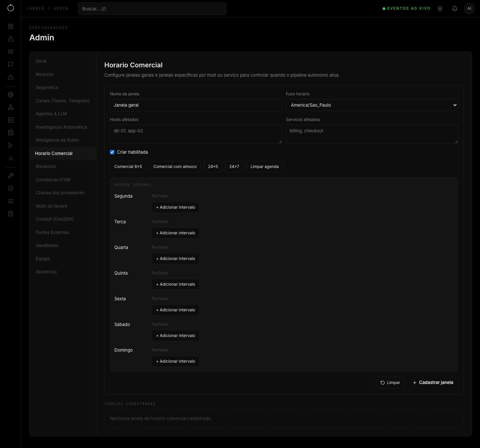Screen dimensions: 480x448
Task: Open the notifications bell
Action: (455, 9)
